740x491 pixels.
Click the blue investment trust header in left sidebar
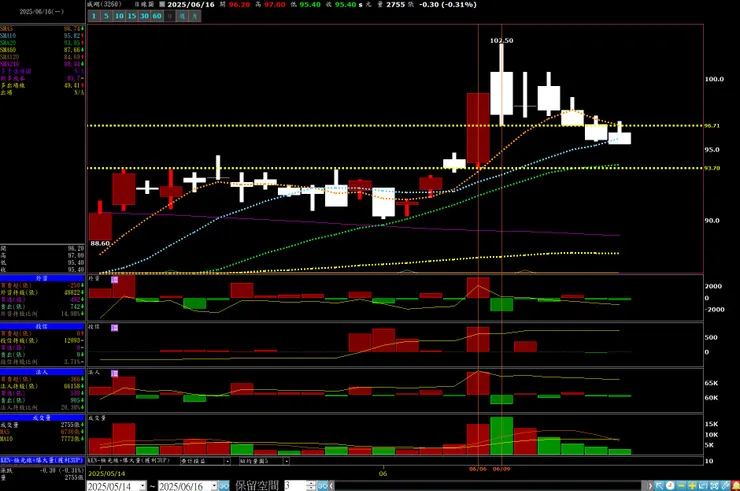pos(42,326)
